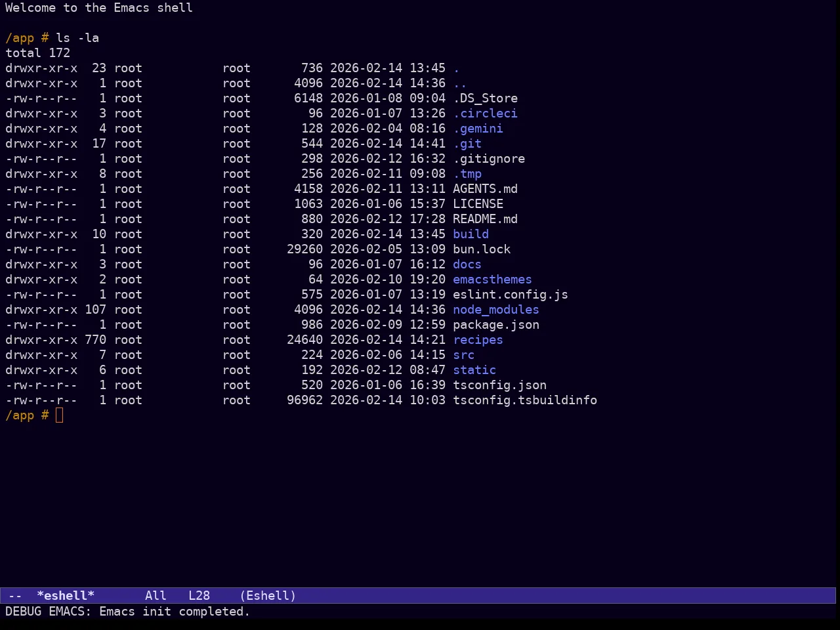
Task: Open the recipes directory entry
Action: (478, 340)
